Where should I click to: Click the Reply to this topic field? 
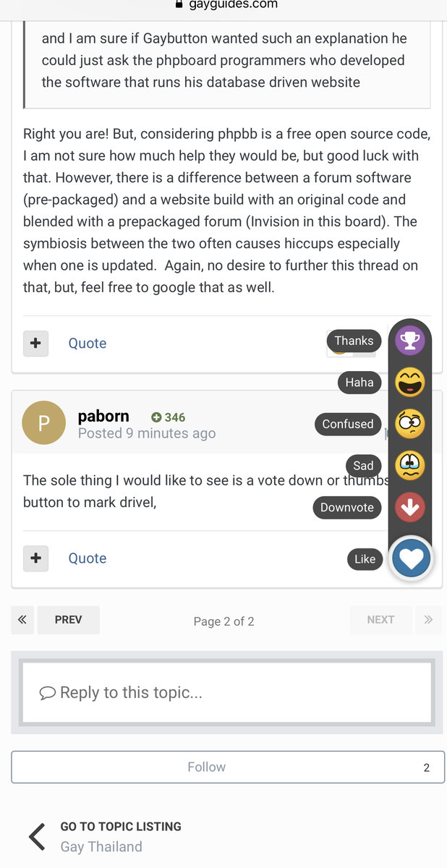228,692
